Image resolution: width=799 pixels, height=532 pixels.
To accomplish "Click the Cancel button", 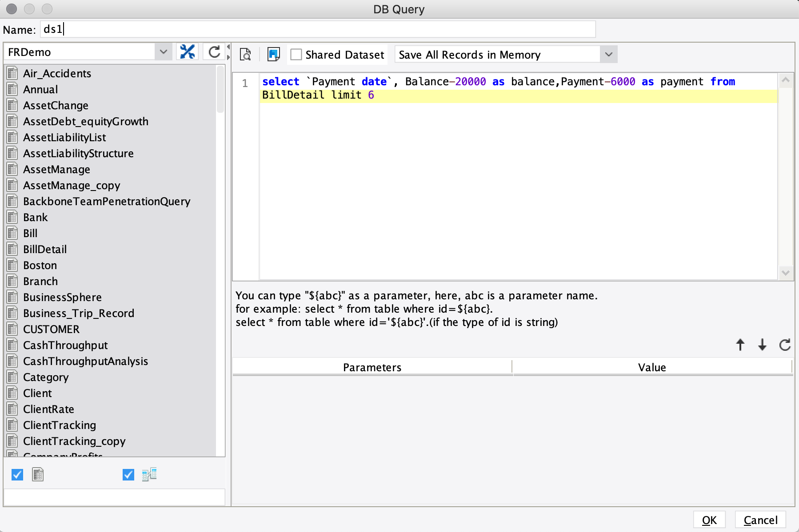I will click(x=760, y=520).
